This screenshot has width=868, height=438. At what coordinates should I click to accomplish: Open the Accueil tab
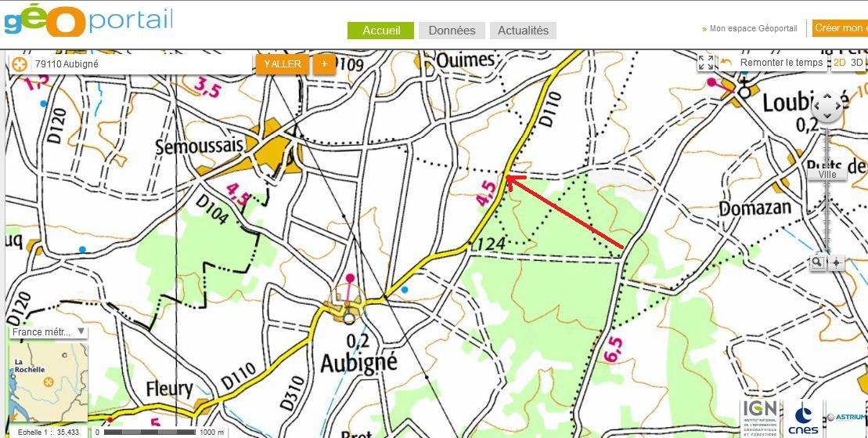click(381, 31)
